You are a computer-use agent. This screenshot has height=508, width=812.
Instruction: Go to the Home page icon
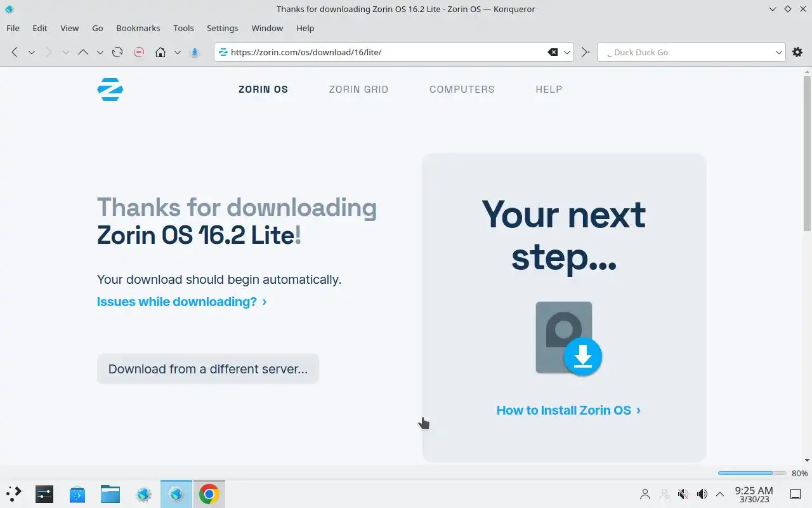160,52
